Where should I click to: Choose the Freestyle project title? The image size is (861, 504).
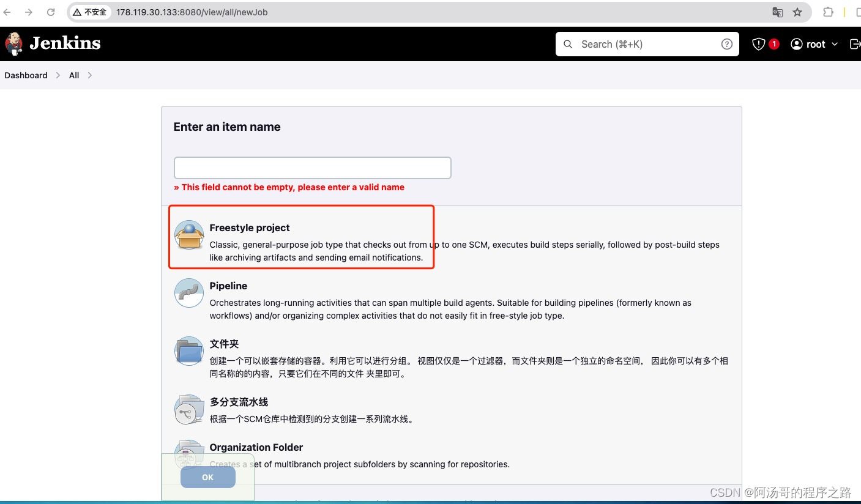tap(250, 228)
